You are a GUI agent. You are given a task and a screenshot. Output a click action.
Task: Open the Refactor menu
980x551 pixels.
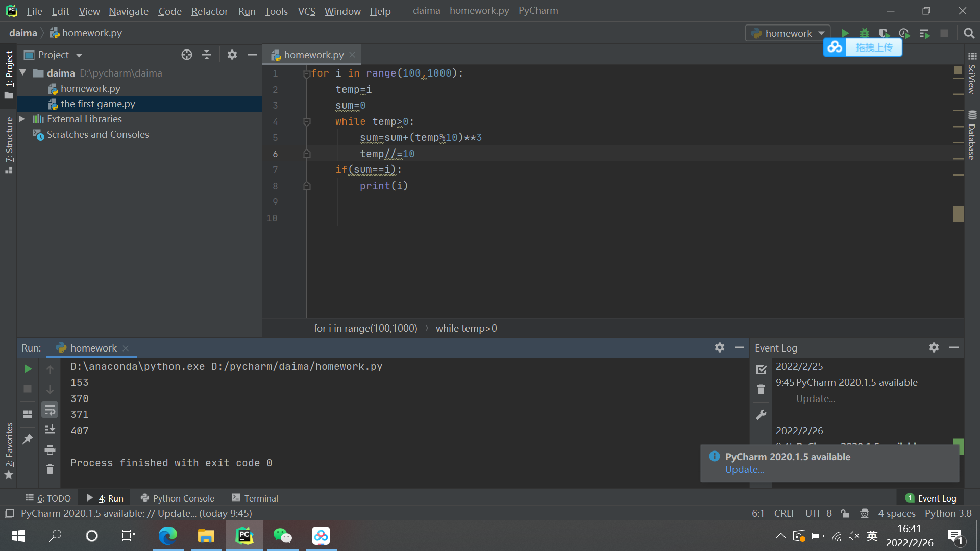click(x=209, y=11)
